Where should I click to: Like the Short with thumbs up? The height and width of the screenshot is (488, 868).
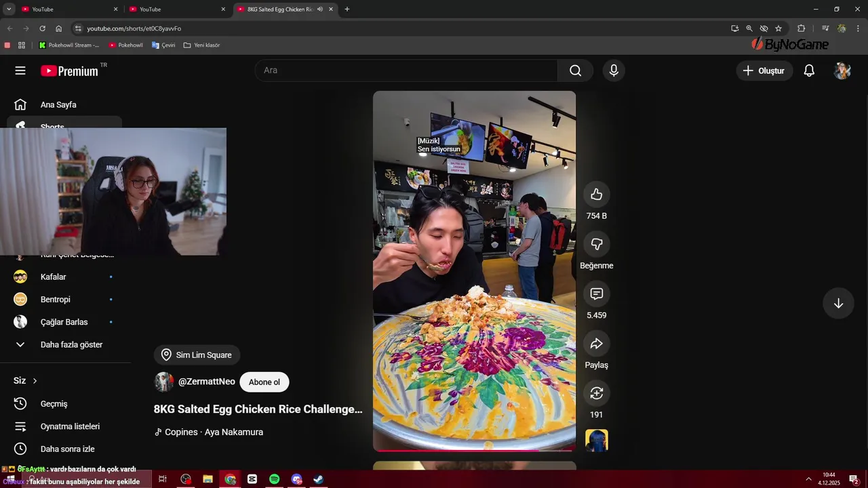point(597,195)
